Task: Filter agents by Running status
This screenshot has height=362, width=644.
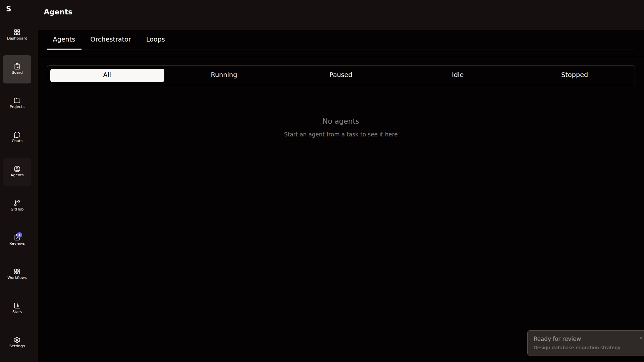Action: [x=224, y=75]
